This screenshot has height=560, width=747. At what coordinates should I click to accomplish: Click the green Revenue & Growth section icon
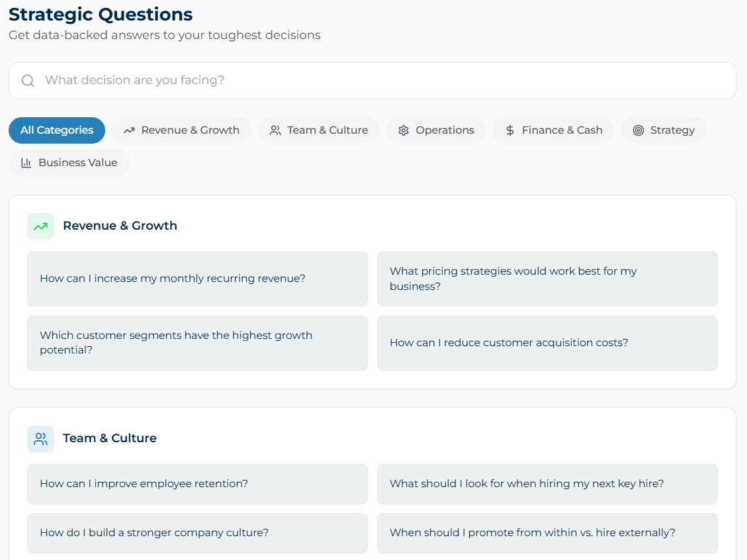click(40, 226)
